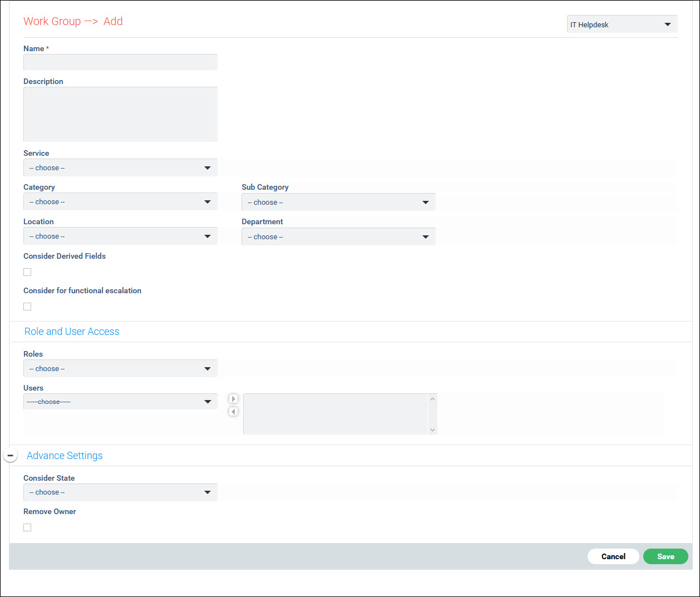Screen dimensions: 700x597
Task: Collapse the Advance Settings section
Action: click(10, 455)
